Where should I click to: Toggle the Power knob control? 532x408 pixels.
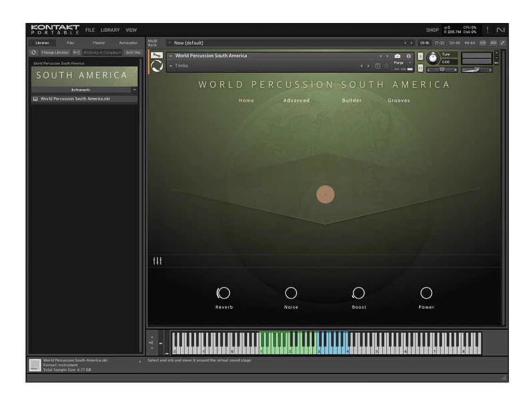pos(426,293)
